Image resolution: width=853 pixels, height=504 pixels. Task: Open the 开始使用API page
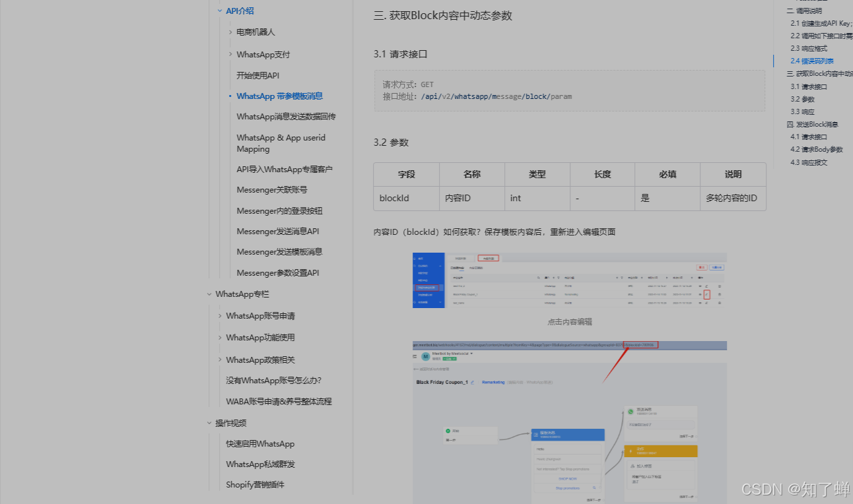click(258, 76)
